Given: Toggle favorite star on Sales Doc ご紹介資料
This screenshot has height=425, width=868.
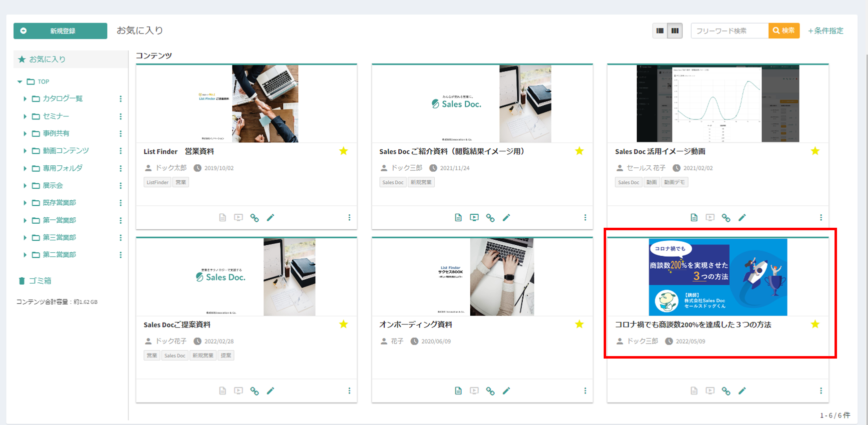Looking at the screenshot, I should [580, 151].
